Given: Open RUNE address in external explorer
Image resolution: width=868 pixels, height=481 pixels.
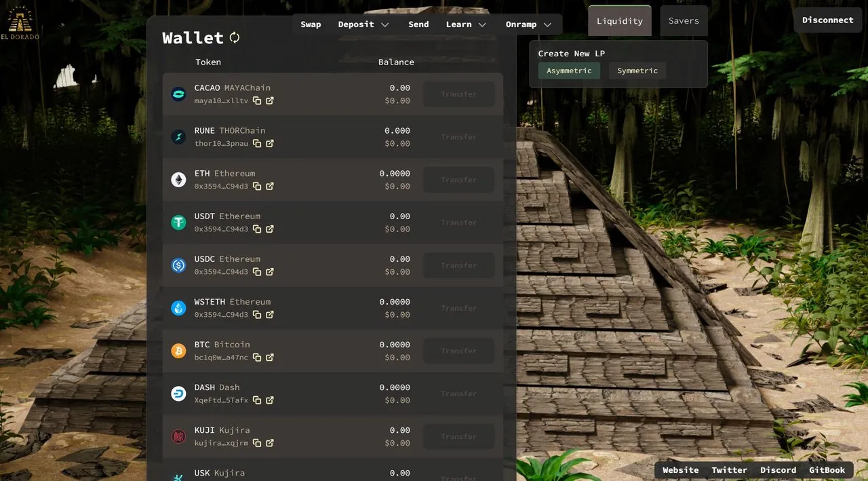Looking at the screenshot, I should click(x=270, y=143).
